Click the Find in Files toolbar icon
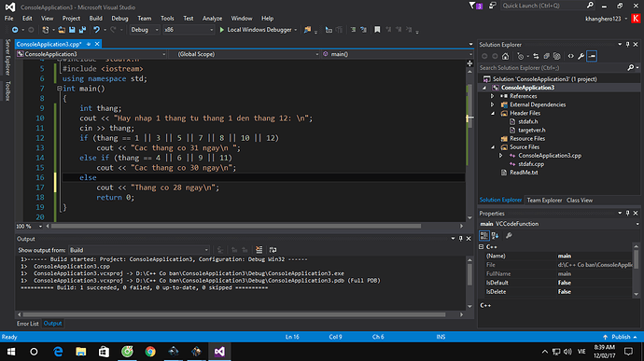The image size is (644, 361). 307,30
